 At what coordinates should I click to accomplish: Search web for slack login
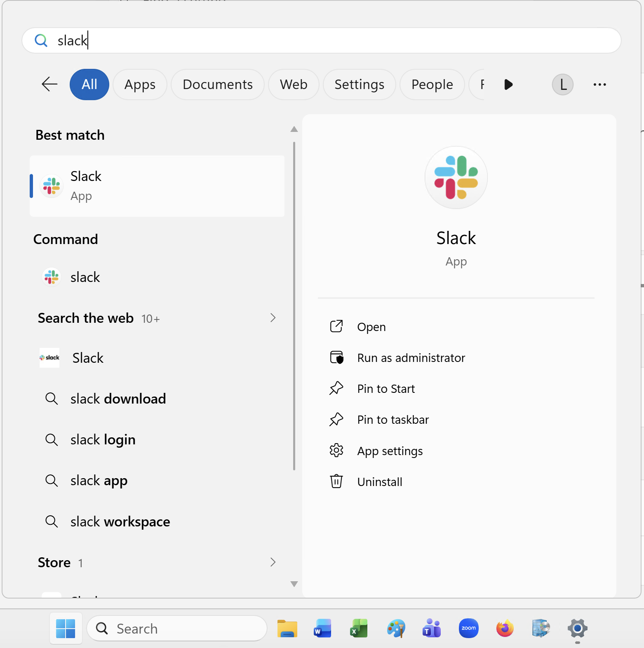[157, 439]
